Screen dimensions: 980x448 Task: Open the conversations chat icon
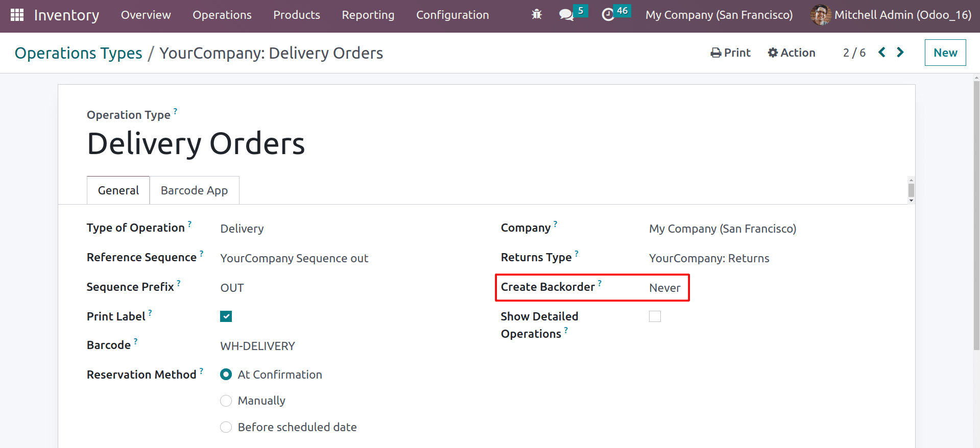pos(566,15)
